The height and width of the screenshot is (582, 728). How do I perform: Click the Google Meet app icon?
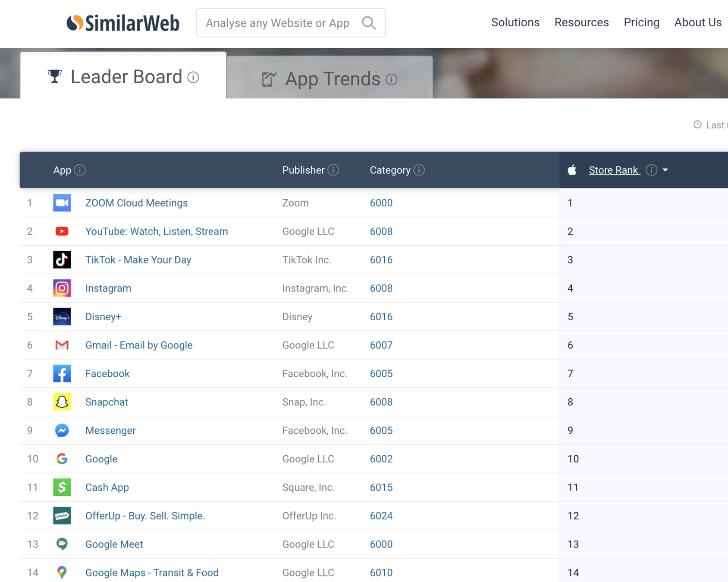(62, 544)
